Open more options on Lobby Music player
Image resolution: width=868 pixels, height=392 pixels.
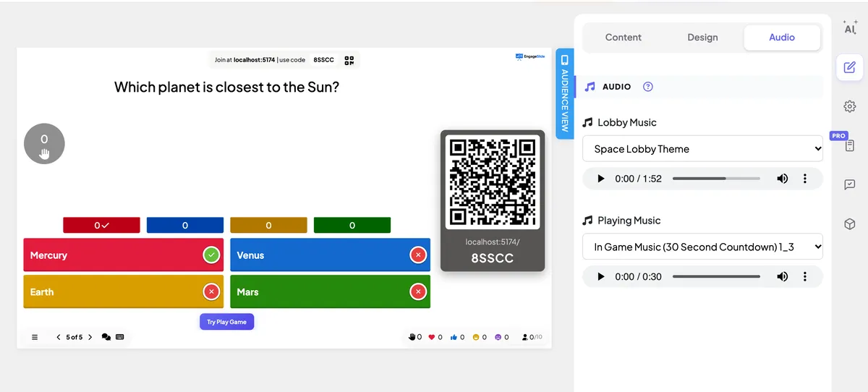805,179
